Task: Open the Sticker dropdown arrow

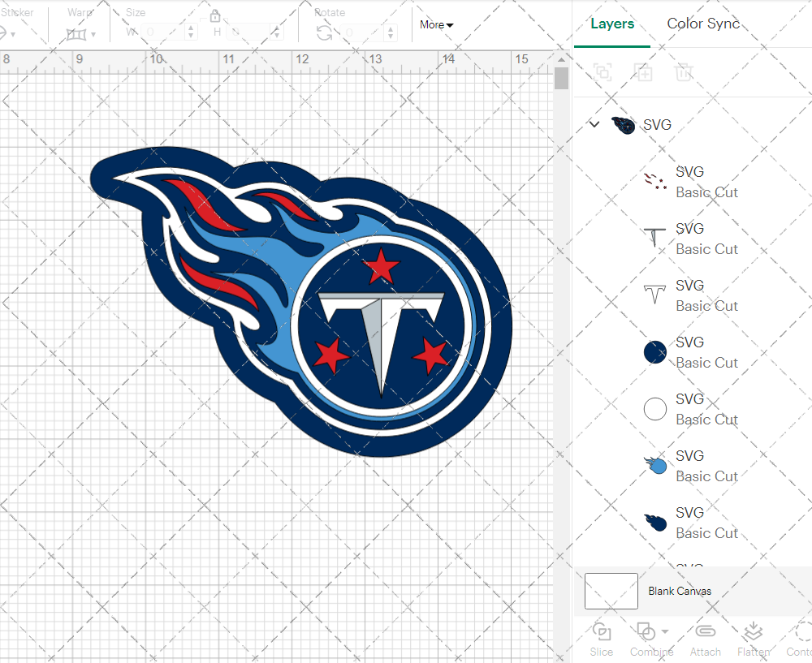Action: (x=13, y=35)
